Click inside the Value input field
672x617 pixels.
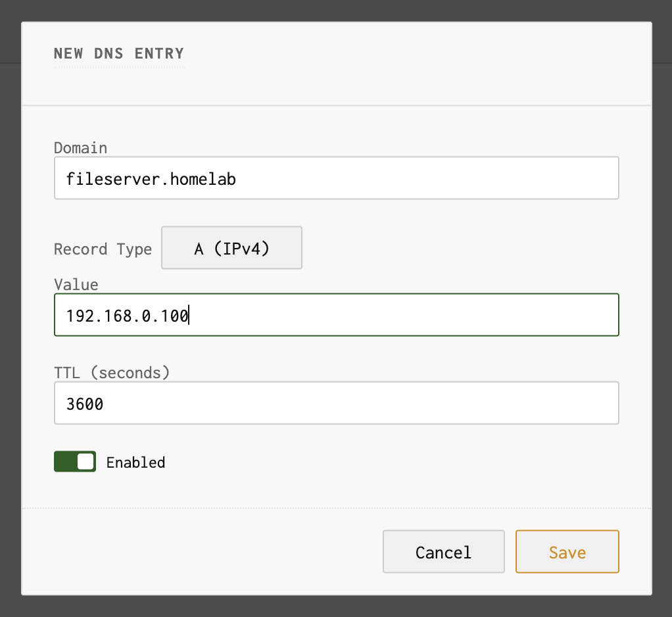pyautogui.click(x=337, y=314)
